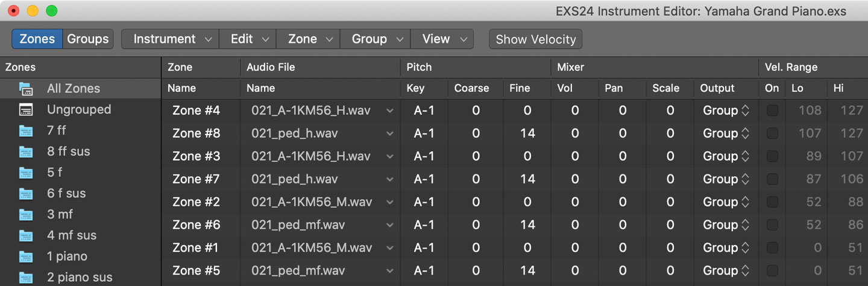Enable velocity range checkbox for Zone #7
Viewport: 868px width, 286px height.
pyautogui.click(x=772, y=179)
